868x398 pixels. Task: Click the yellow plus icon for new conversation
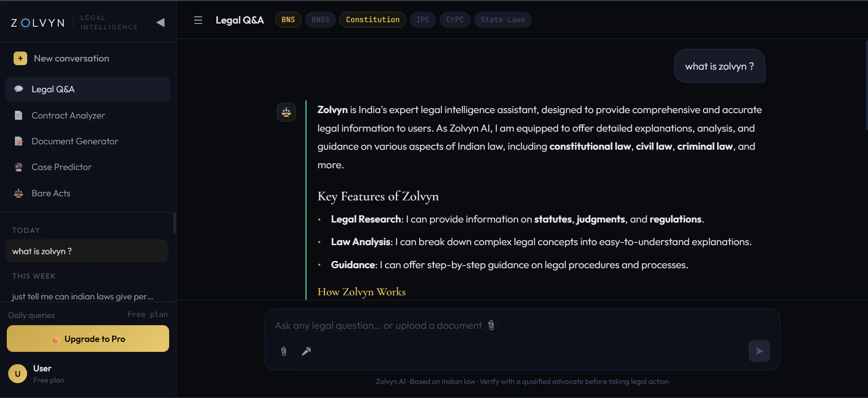[x=20, y=58]
